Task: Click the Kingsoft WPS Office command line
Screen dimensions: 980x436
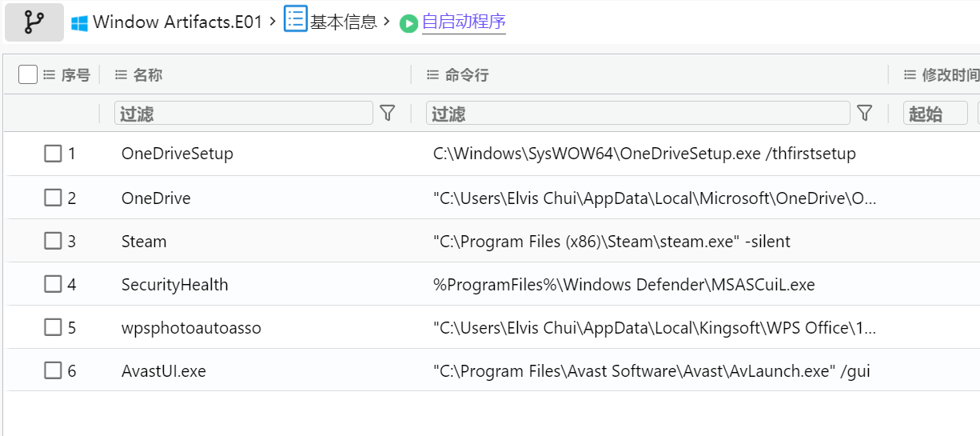Action: tap(655, 327)
